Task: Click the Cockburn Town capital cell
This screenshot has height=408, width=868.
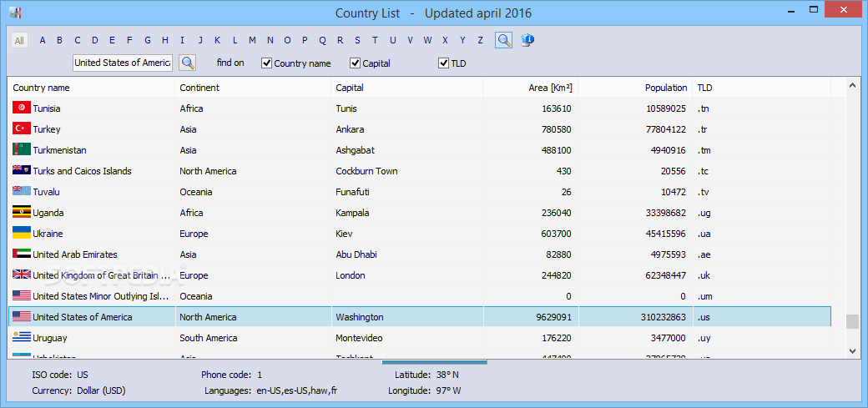Action: [366, 171]
